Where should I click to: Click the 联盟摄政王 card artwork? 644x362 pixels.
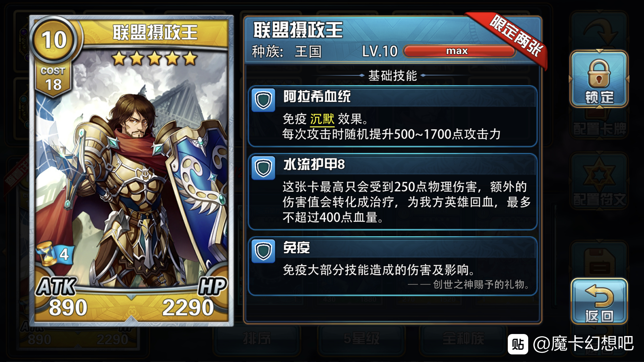coord(131,169)
